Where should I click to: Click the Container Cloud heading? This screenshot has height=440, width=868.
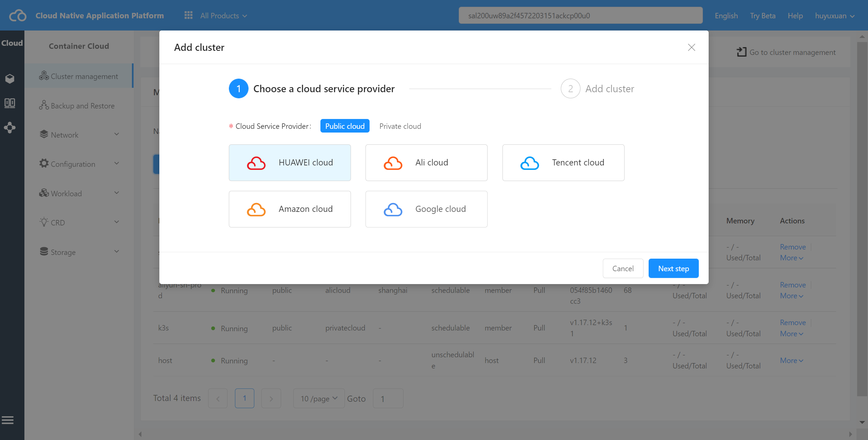tap(79, 46)
